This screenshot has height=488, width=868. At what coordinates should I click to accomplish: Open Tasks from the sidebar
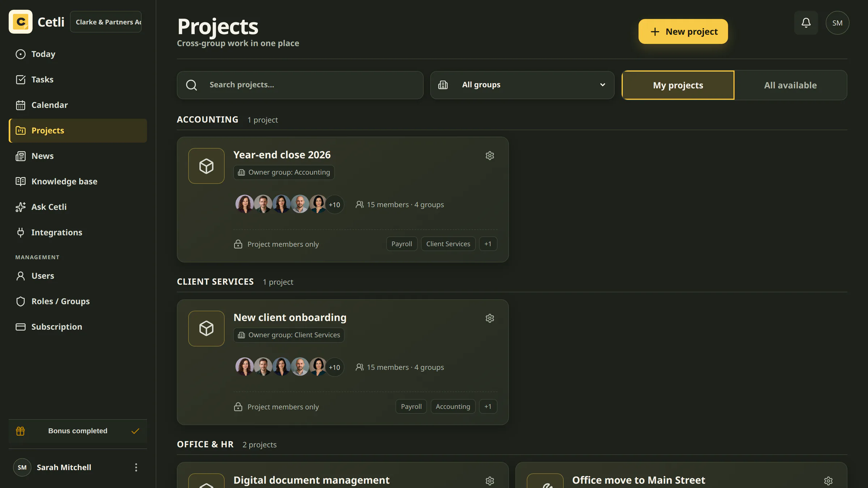(x=78, y=80)
